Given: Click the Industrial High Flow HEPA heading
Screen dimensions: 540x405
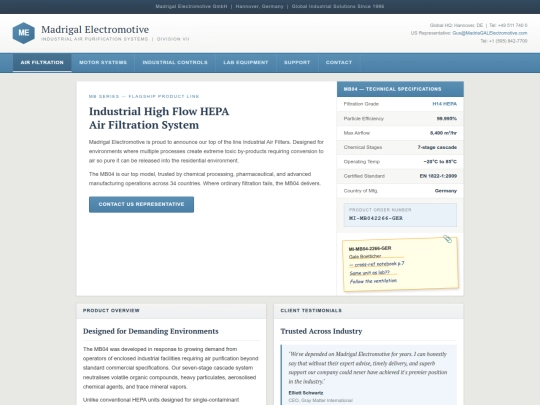Looking at the screenshot, I should pyautogui.click(x=159, y=118).
